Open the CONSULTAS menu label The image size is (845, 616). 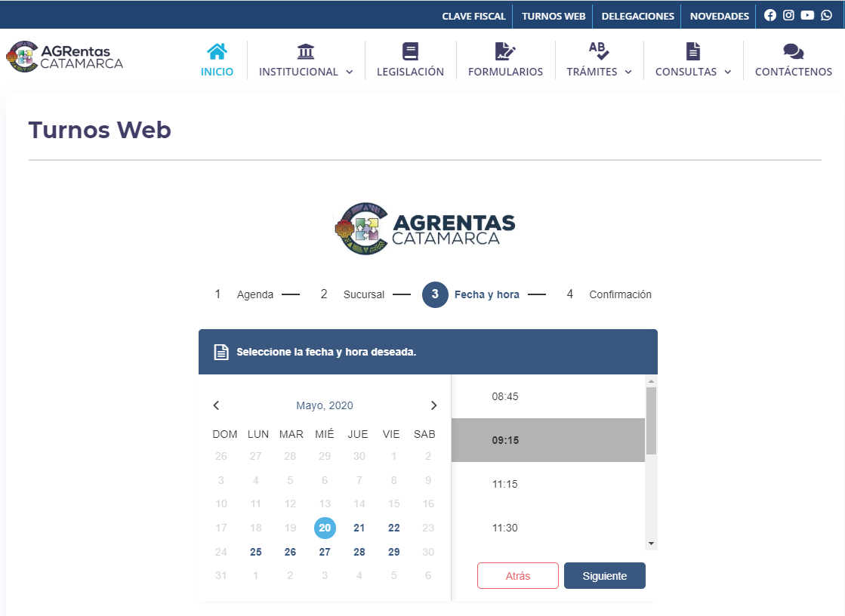(686, 72)
